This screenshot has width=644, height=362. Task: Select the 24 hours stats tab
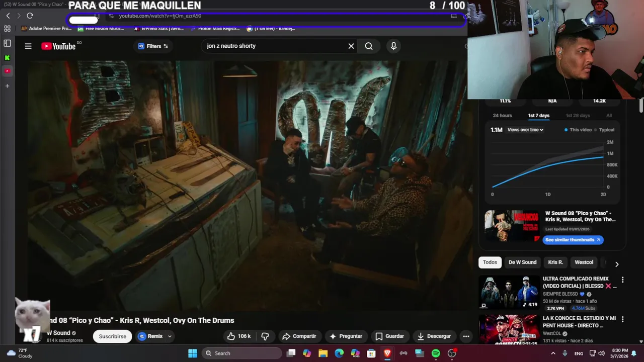(502, 116)
